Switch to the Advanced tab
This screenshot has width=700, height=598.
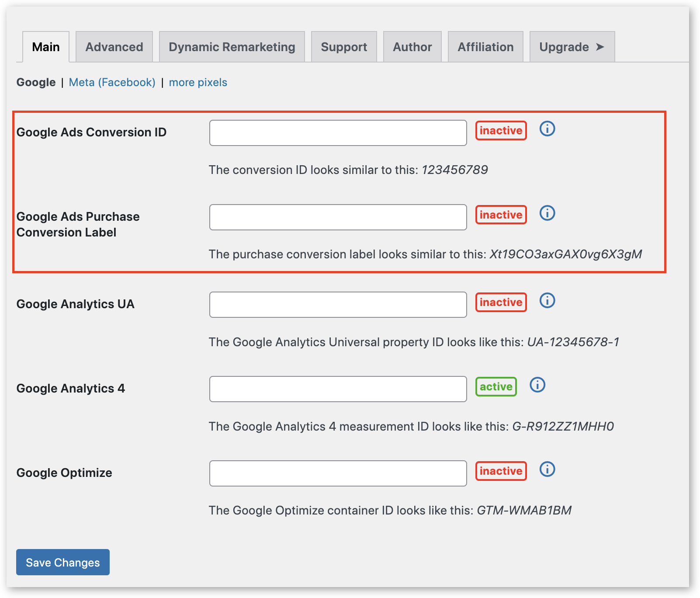click(x=114, y=47)
